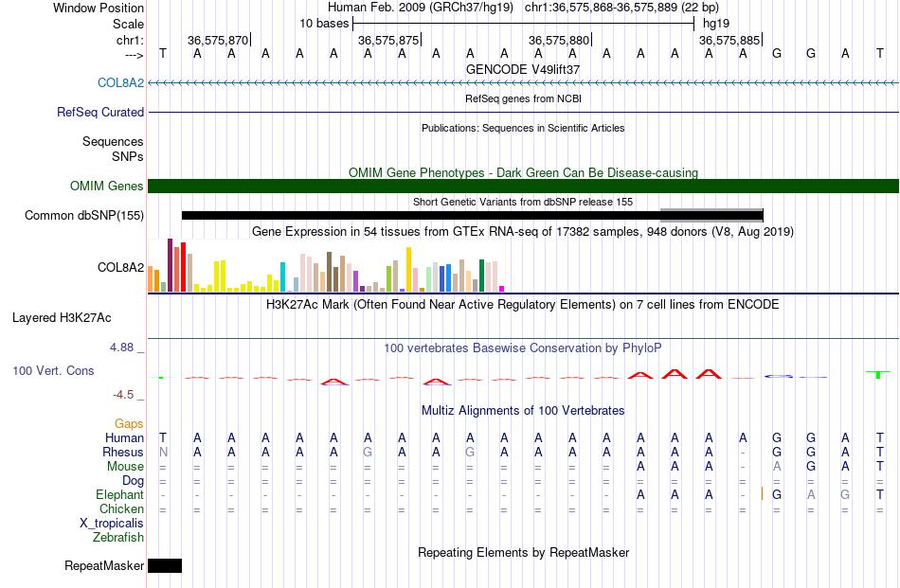Click the Scale label
Image resolution: width=900 pixels, height=588 pixels.
(128, 24)
